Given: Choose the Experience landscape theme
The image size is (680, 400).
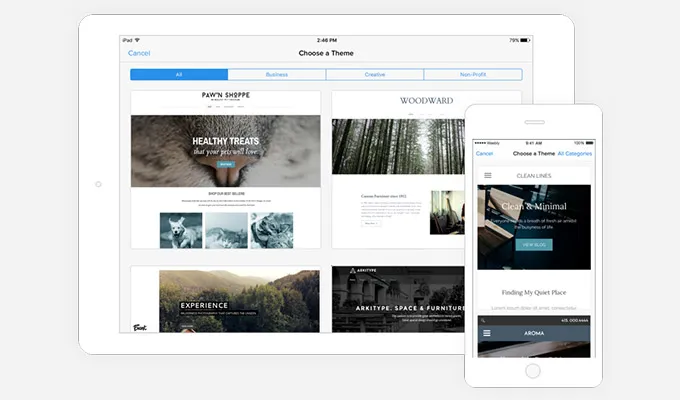Looking at the screenshot, I should point(225,299).
